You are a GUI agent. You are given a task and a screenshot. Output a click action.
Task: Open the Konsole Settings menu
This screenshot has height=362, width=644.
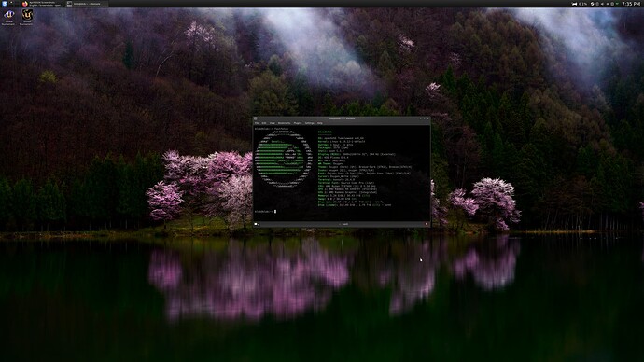point(309,123)
